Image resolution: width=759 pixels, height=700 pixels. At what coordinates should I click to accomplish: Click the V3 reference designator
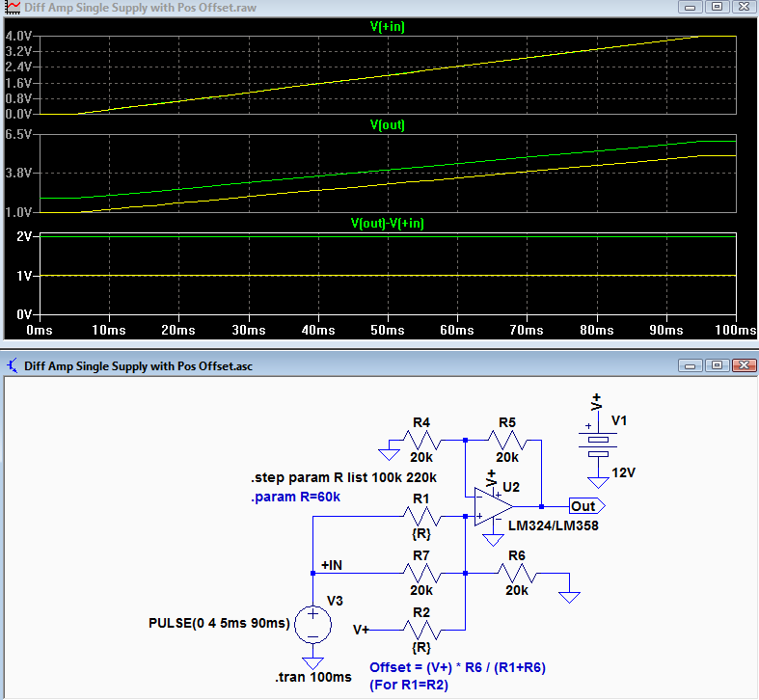tap(335, 601)
